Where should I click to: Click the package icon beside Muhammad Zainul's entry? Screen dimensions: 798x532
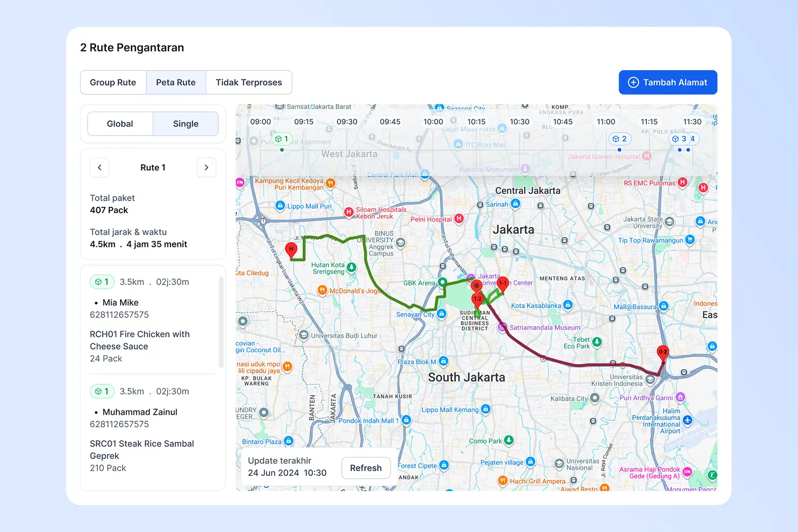[102, 391]
